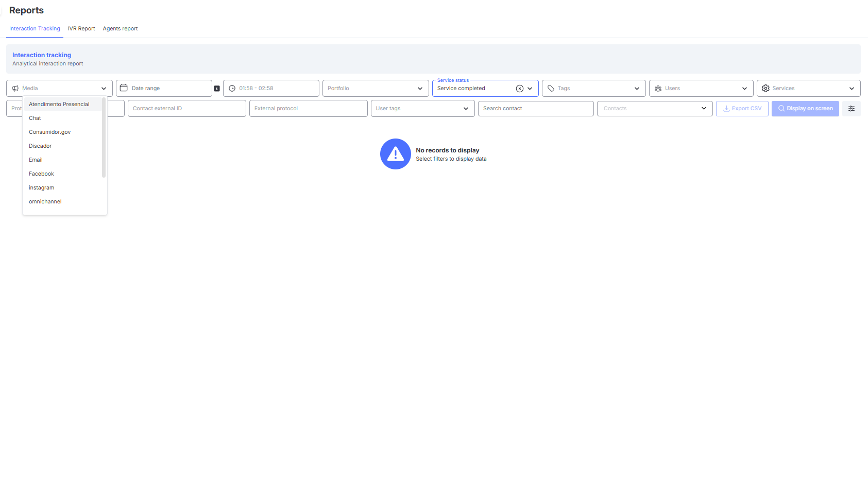Switch to the Agents report tab

click(x=120, y=29)
